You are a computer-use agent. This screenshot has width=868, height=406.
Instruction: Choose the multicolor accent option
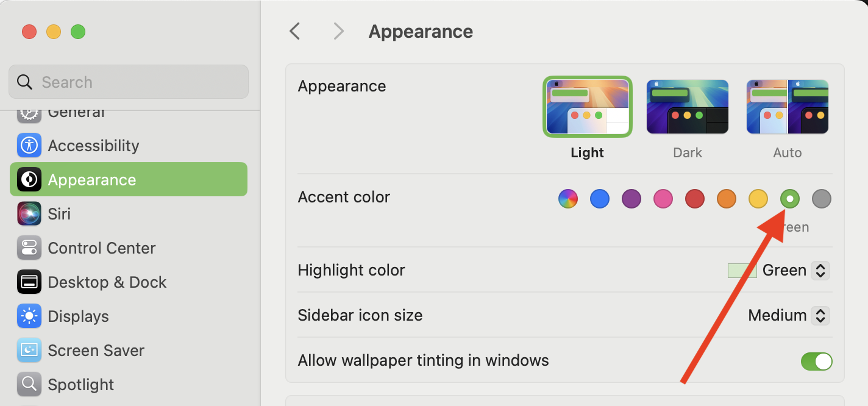pyautogui.click(x=567, y=199)
